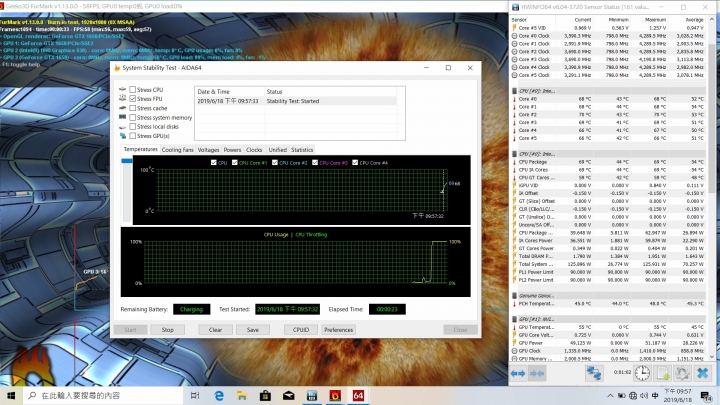
Task: Open the HWiNFO sensor settings gear icon
Action: click(x=682, y=373)
